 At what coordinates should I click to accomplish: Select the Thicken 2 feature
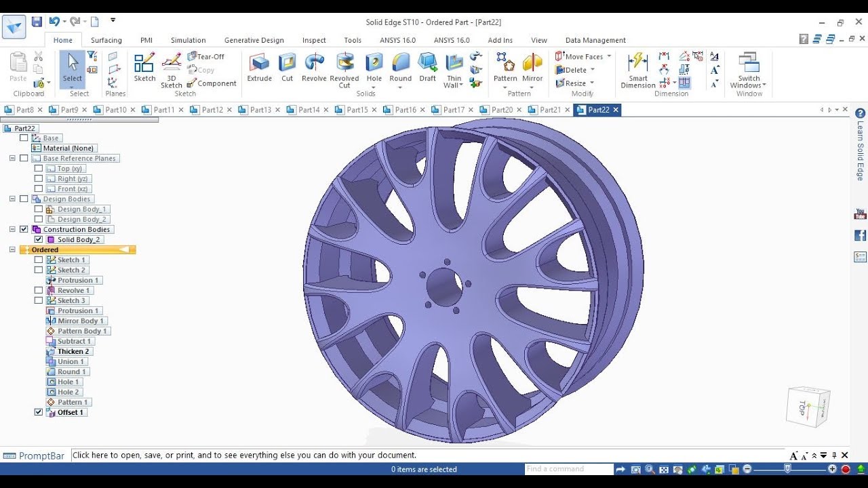69,351
